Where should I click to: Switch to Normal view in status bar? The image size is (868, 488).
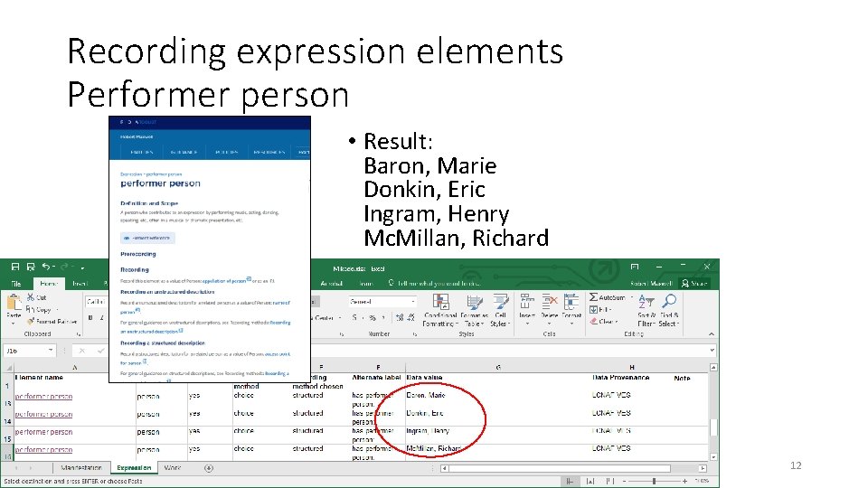pos(570,482)
